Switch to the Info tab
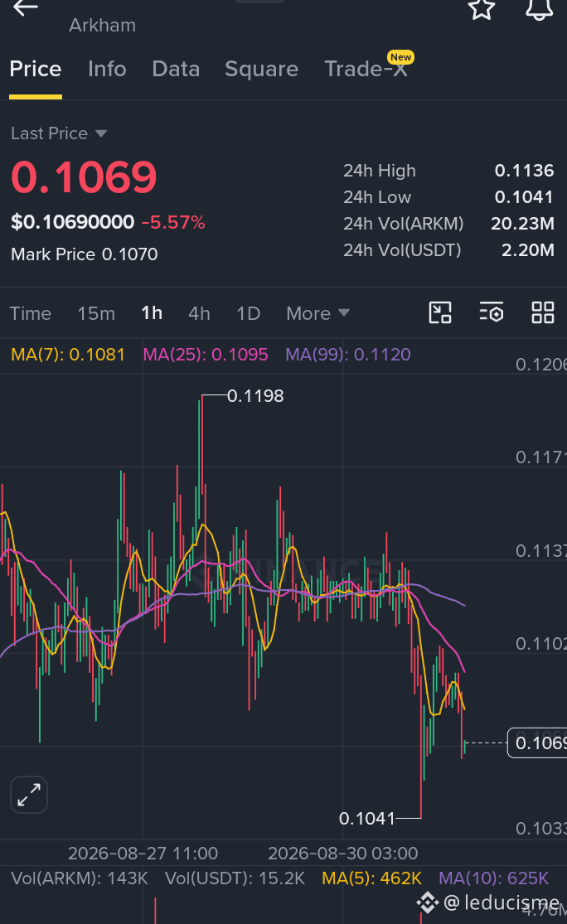 [107, 69]
